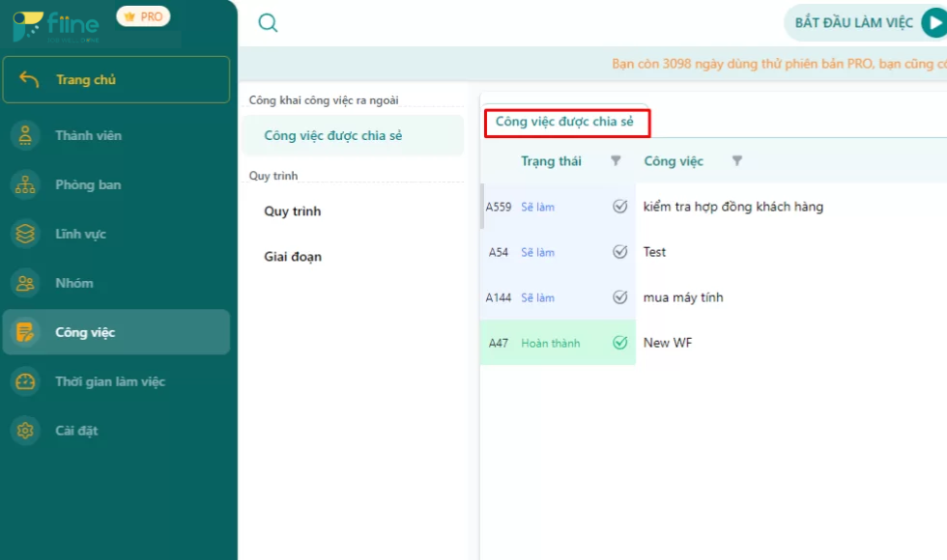The width and height of the screenshot is (947, 560).
Task: Toggle check circle for mua máy tính
Action: pos(620,297)
